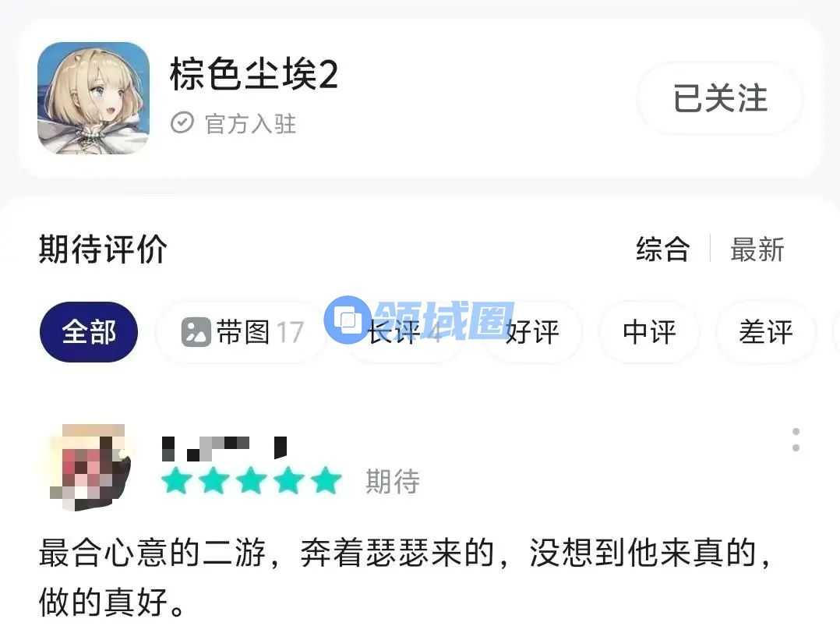Viewport: 840px width, 640px height.
Task: Open the 棕色尘埃2 game app icon
Action: click(x=94, y=98)
